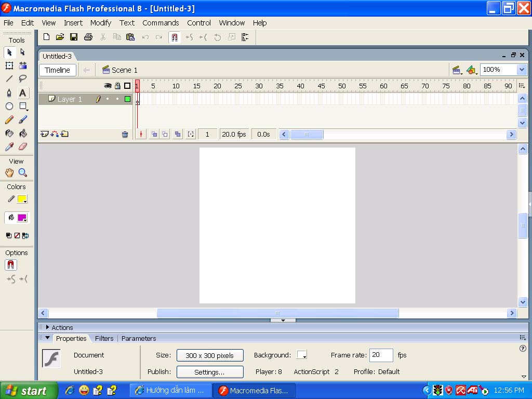Toggle show/hide all layers eye icon
This screenshot has width=532, height=399.
pyautogui.click(x=108, y=86)
